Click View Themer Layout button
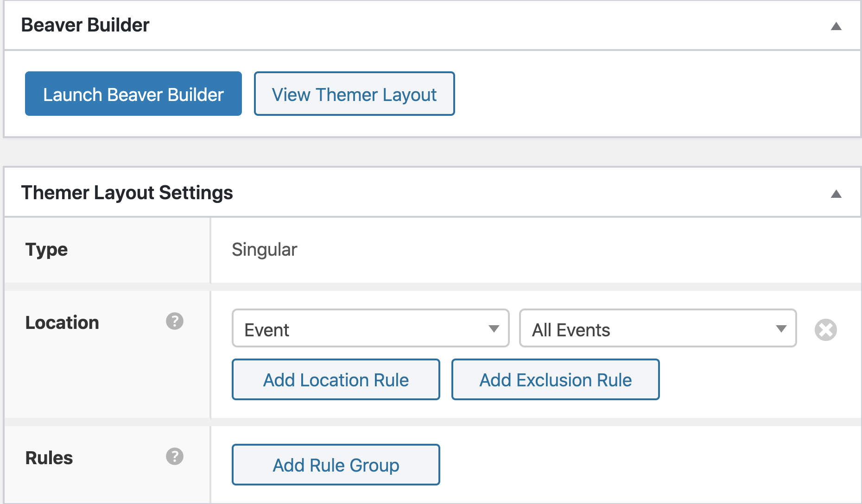 (355, 94)
